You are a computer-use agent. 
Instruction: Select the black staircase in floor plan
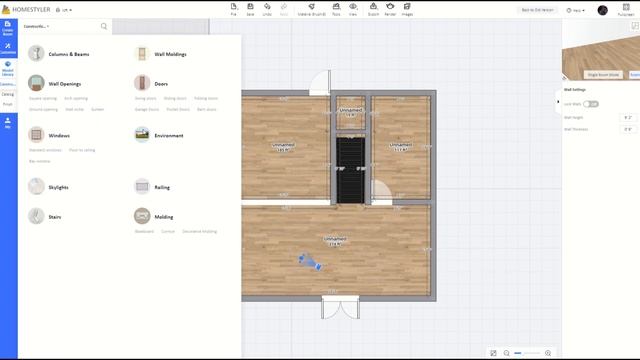351,170
